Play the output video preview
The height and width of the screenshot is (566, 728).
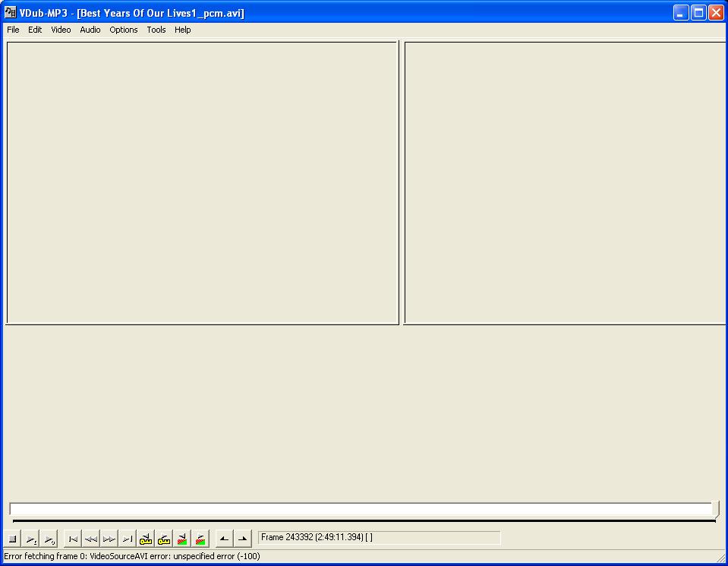coord(49,539)
